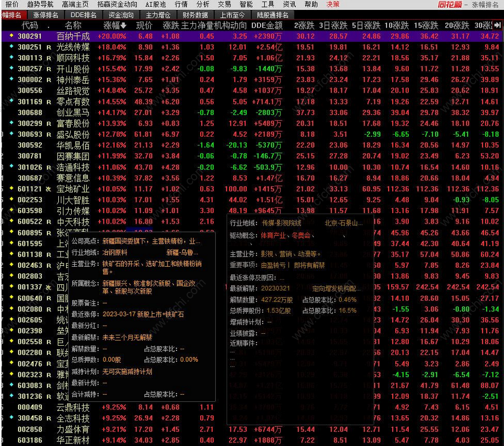Click the cyan diamond marker beside 301236

11,395
